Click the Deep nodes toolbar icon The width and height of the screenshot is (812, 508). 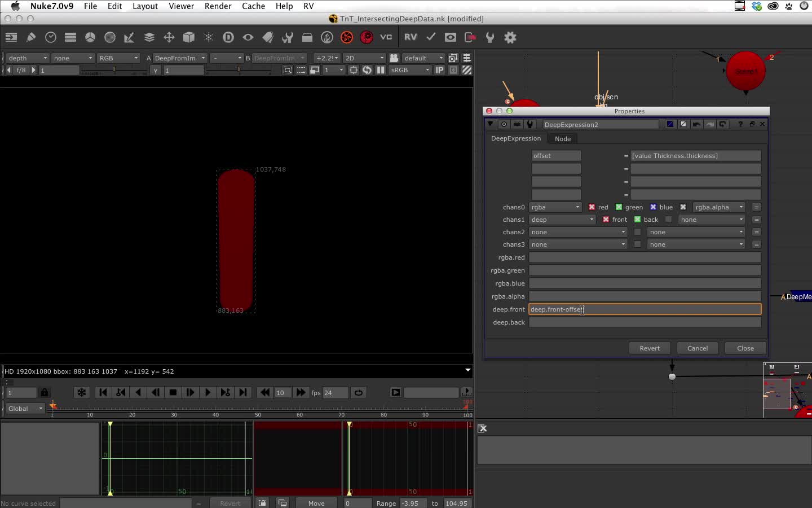pyautogui.click(x=228, y=37)
